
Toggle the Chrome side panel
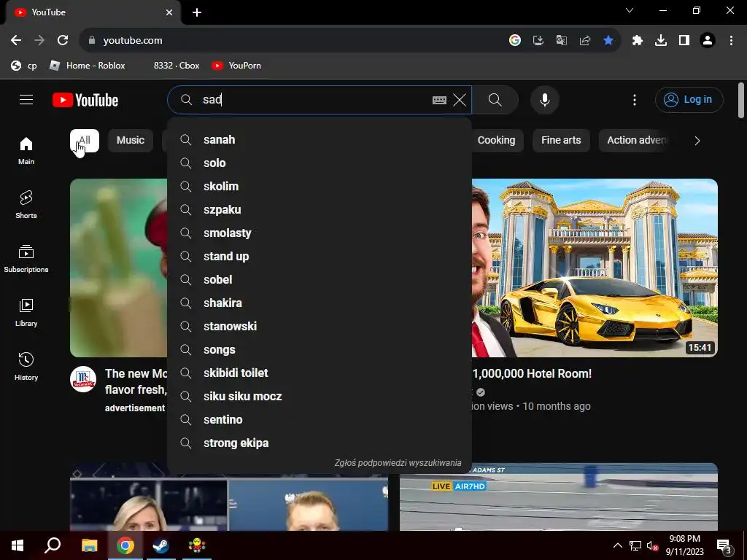pyautogui.click(x=684, y=40)
